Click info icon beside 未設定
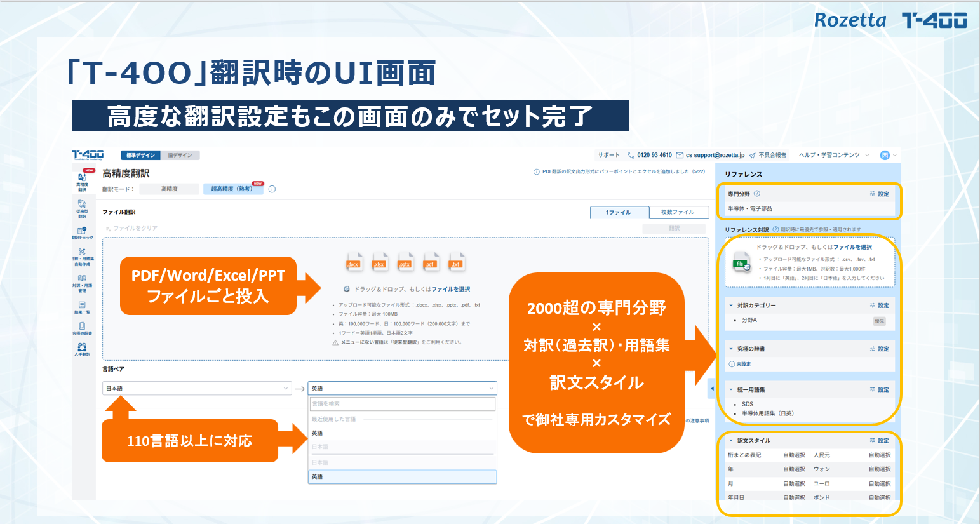 point(732,364)
